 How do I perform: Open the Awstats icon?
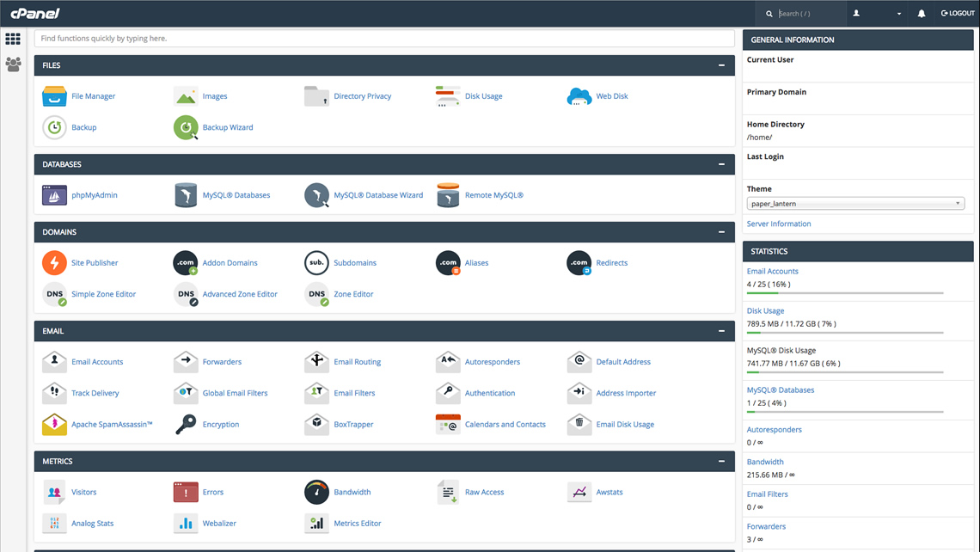[579, 492]
